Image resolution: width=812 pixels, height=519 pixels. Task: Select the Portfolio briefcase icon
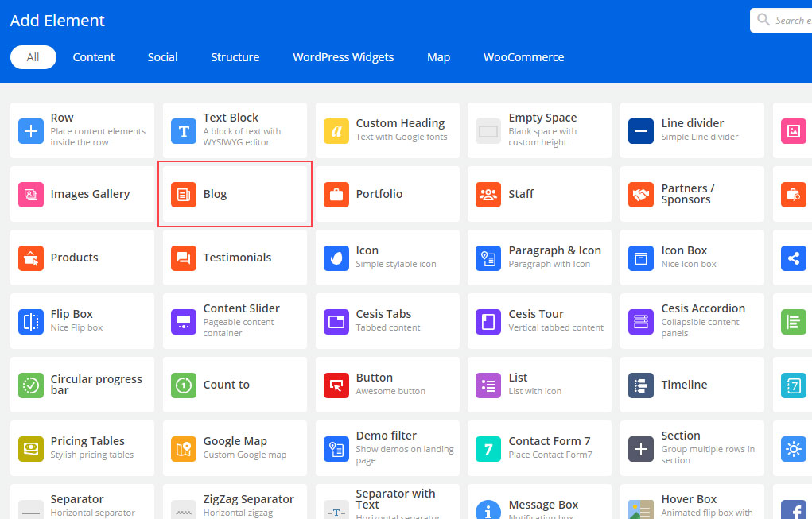click(x=336, y=194)
